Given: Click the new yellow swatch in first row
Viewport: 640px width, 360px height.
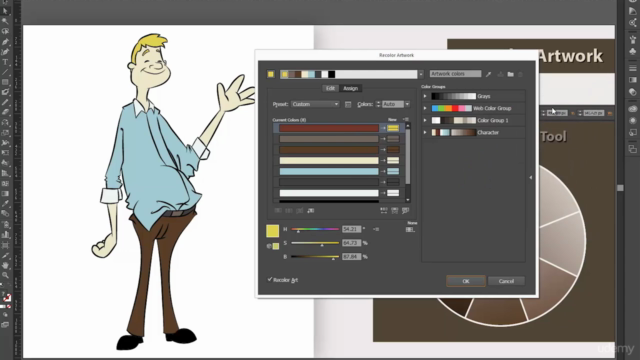Looking at the screenshot, I should tap(393, 128).
